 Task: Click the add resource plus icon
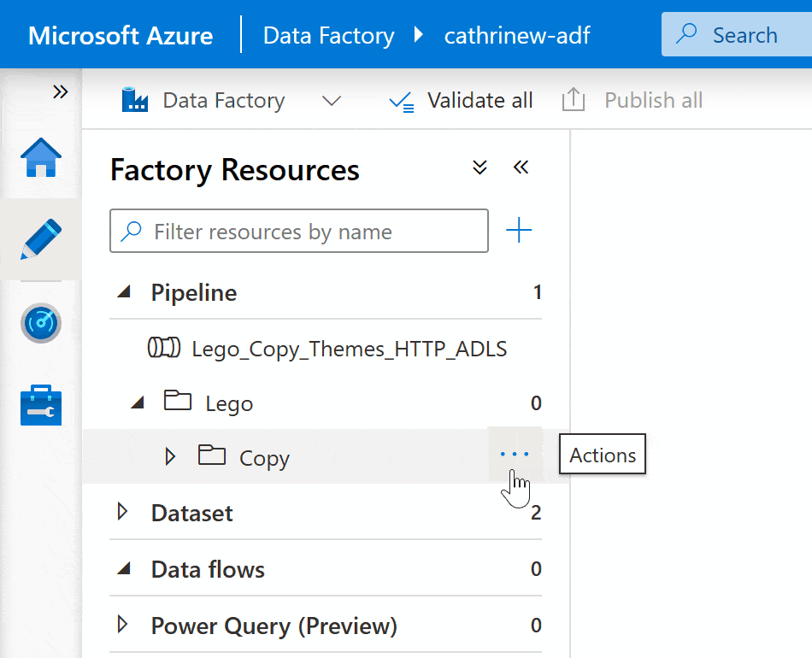point(519,230)
